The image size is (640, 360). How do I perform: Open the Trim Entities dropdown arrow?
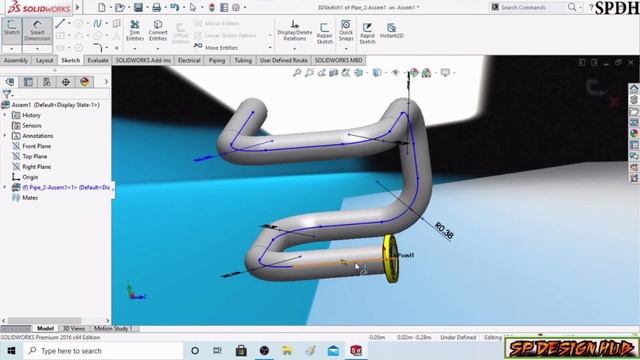pyautogui.click(x=135, y=49)
